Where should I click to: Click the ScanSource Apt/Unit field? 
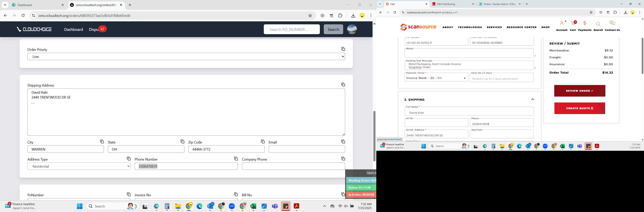click(502, 134)
